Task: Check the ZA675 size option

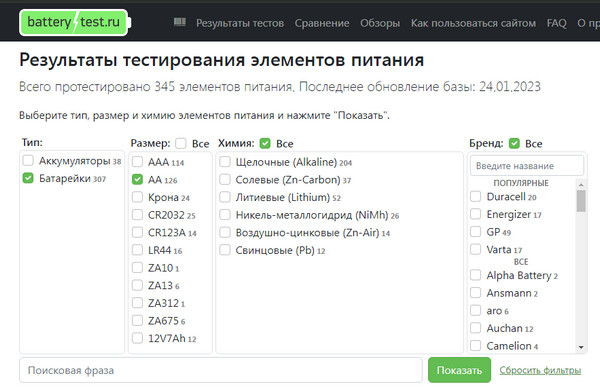Action: (x=137, y=320)
